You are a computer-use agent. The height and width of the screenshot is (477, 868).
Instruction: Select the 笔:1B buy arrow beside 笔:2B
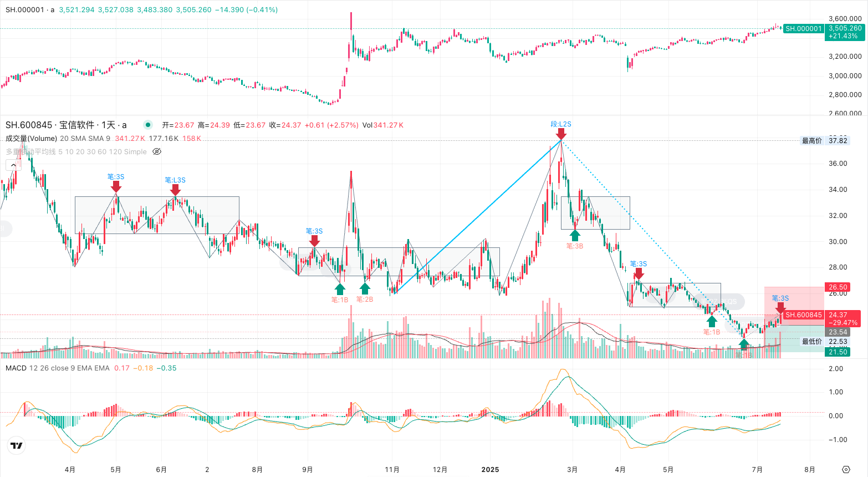[340, 289]
